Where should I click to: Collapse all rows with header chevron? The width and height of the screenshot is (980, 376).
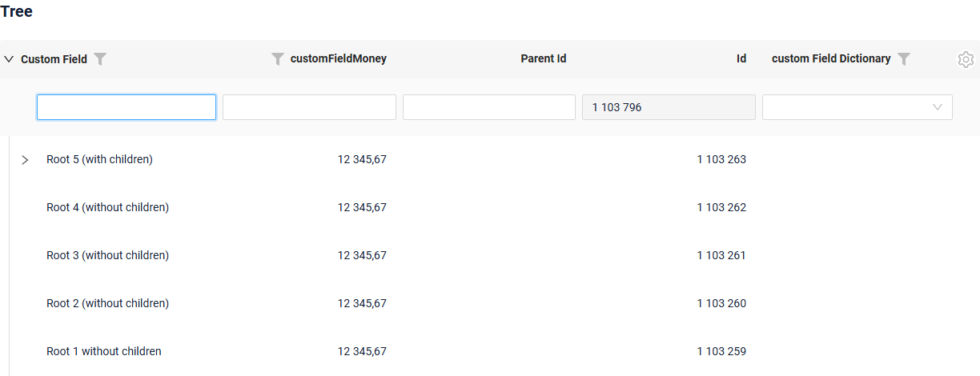9,58
